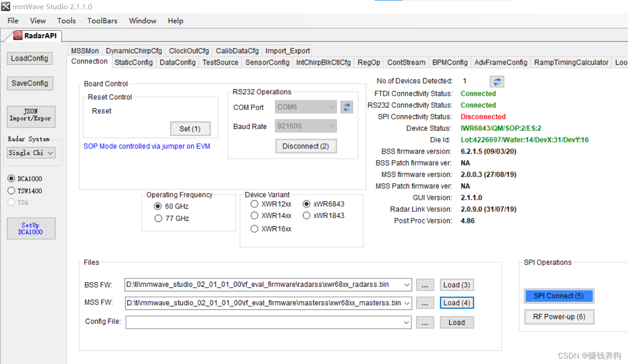
Task: Switch to the DataConfig tab
Action: 178,62
